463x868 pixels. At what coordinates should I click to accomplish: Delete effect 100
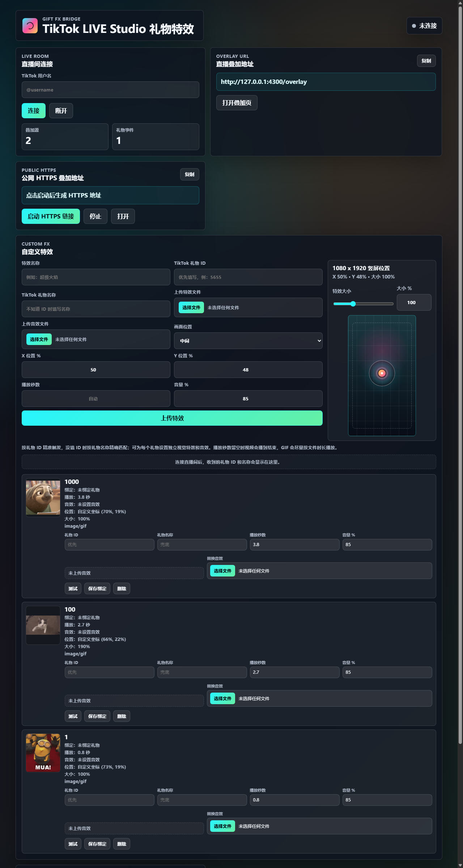tap(122, 716)
